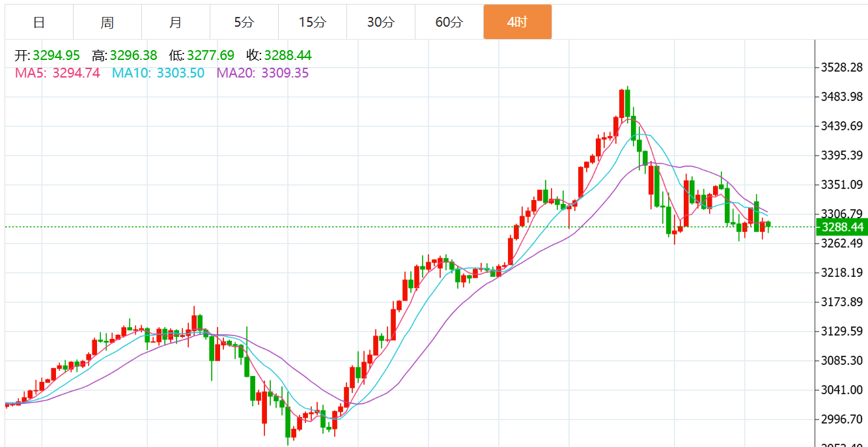This screenshot has width=868, height=447.
Task: Click the 3173.89 price axis label
Action: pos(842,302)
